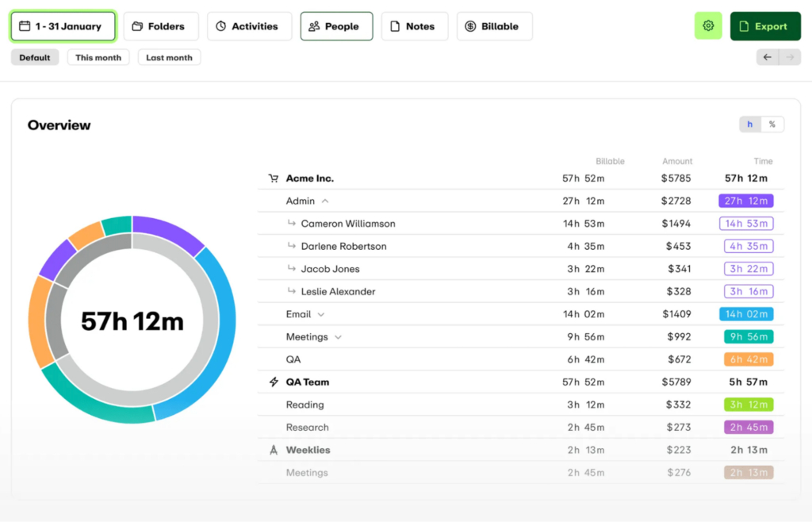Expand the Email activity row
The image size is (812, 522).
pos(321,314)
